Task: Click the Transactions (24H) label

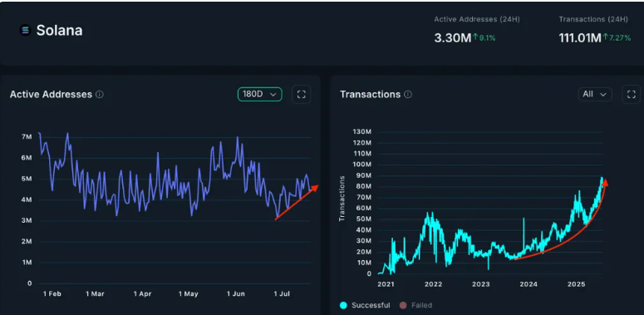Action: [593, 19]
